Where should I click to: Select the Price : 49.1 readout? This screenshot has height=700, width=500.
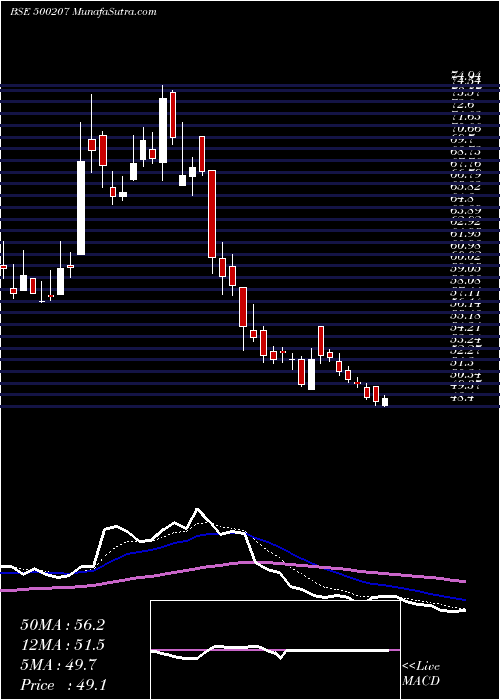[63, 685]
